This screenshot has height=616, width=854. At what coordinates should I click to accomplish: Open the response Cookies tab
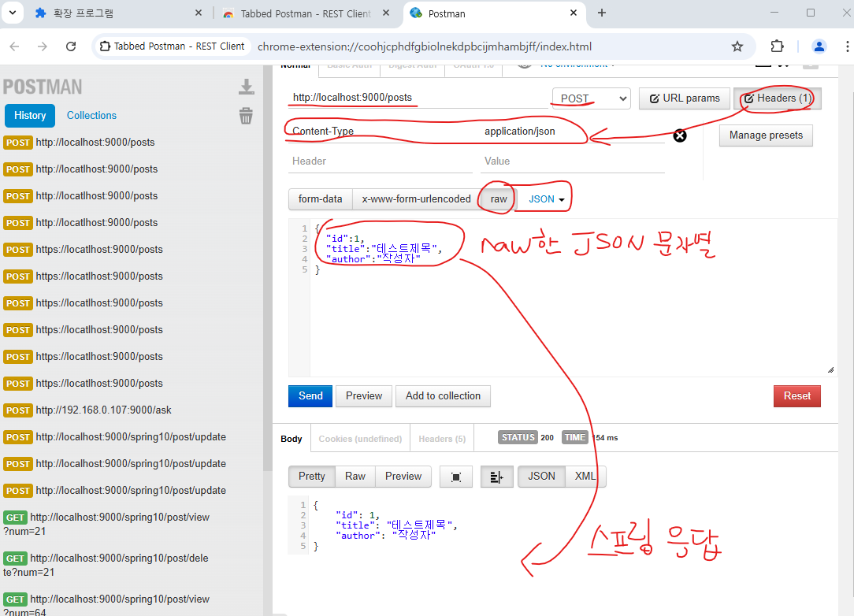click(360, 439)
